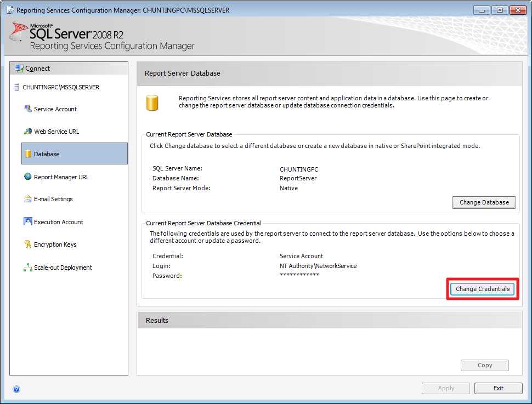Go to Scale-out Deployment page

click(x=63, y=268)
